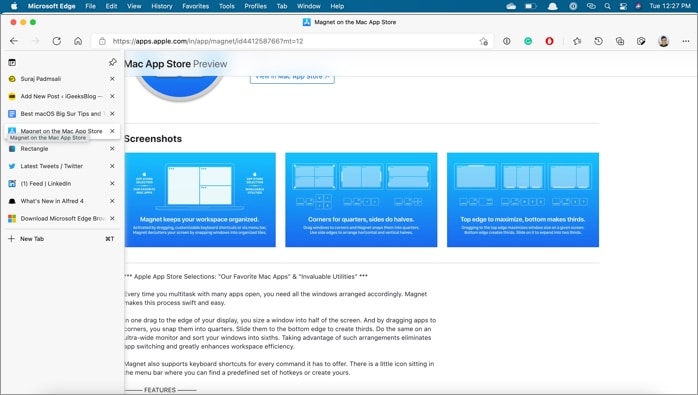Open the Profiles menu
The height and width of the screenshot is (395, 698).
coord(256,6)
